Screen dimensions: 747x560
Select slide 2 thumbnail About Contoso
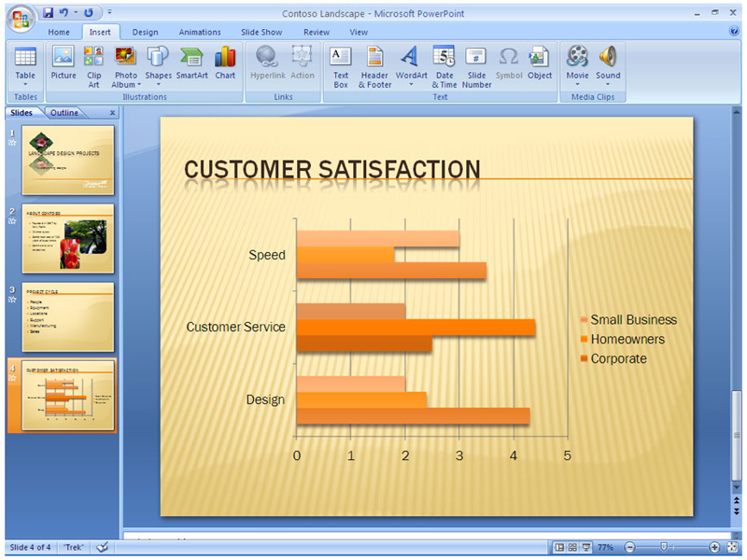61,238
